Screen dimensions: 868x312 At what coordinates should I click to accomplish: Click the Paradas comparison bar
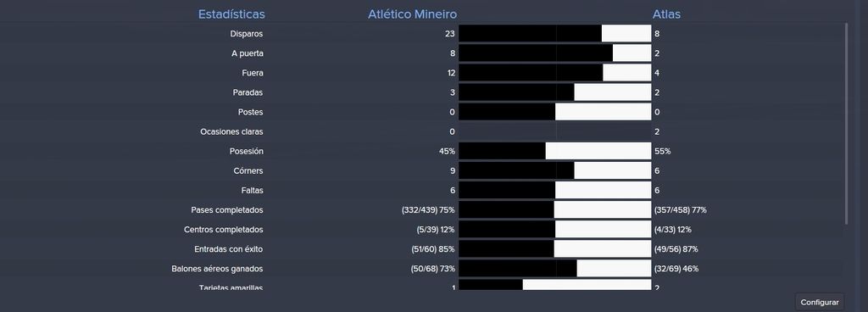(x=554, y=92)
